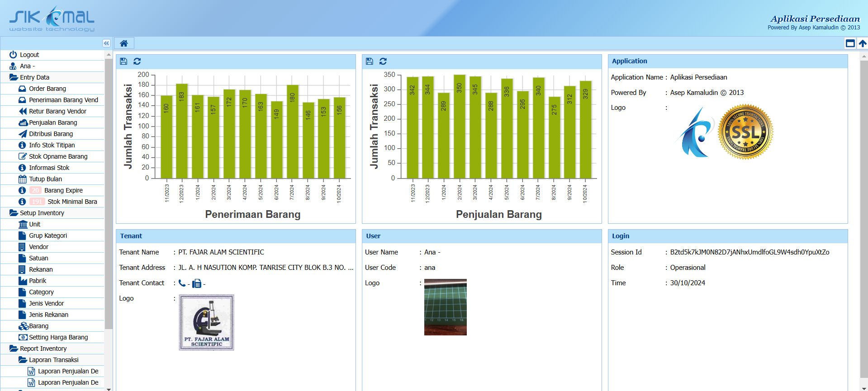The image size is (868, 391).
Task: Click the sidebar scroll down arrow
Action: (109, 388)
